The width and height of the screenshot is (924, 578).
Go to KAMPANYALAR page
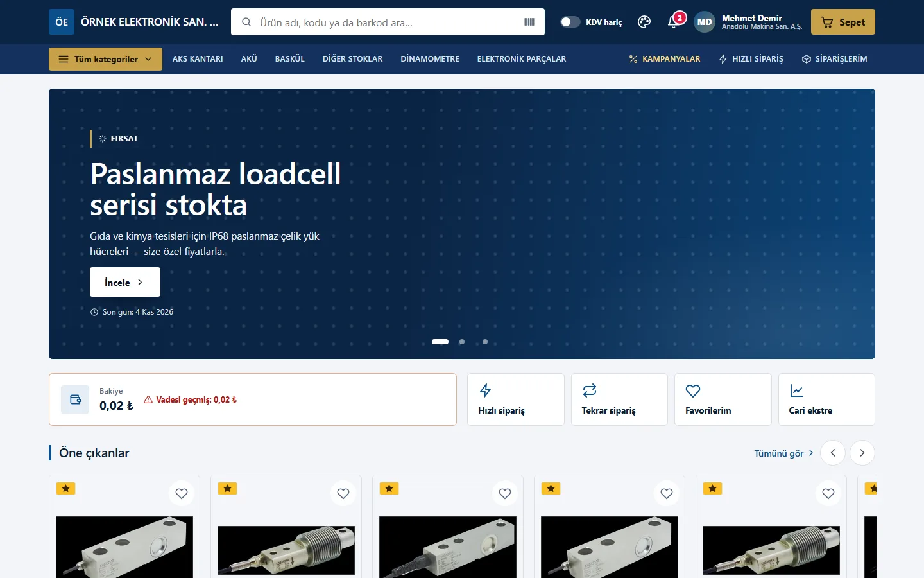665,59
